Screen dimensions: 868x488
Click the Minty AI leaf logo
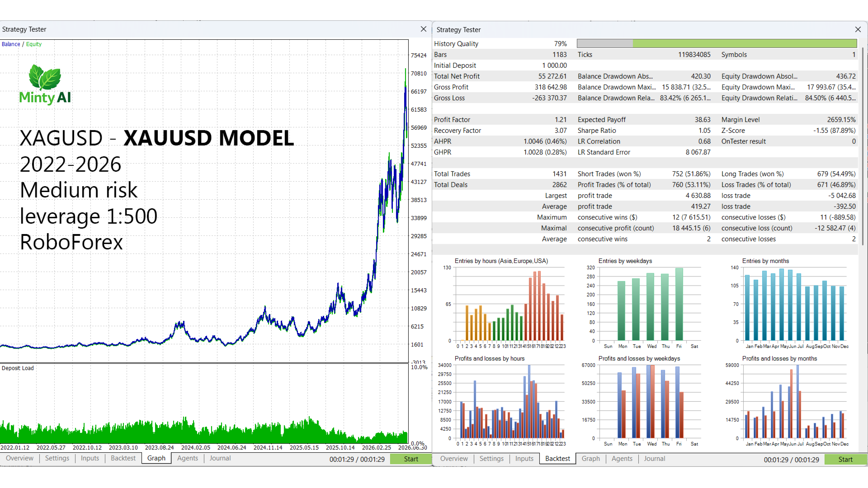[x=45, y=77]
